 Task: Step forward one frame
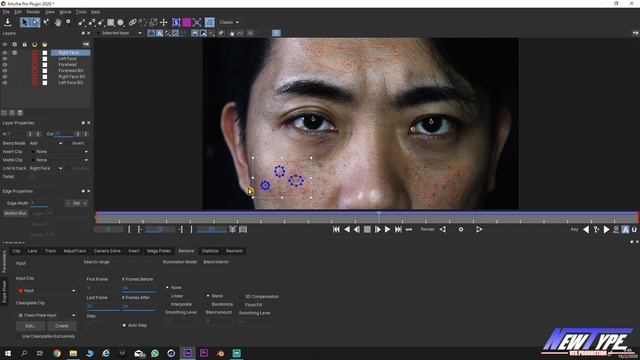pyautogui.click(x=378, y=229)
